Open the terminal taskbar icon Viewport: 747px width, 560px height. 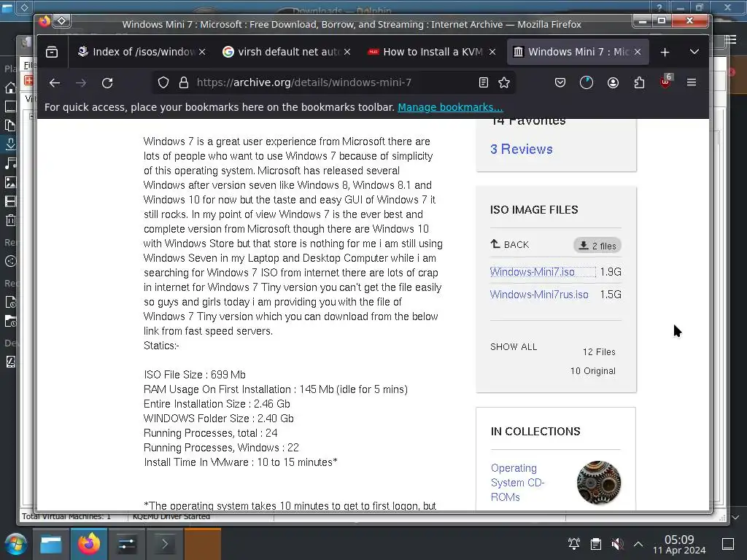[165, 544]
